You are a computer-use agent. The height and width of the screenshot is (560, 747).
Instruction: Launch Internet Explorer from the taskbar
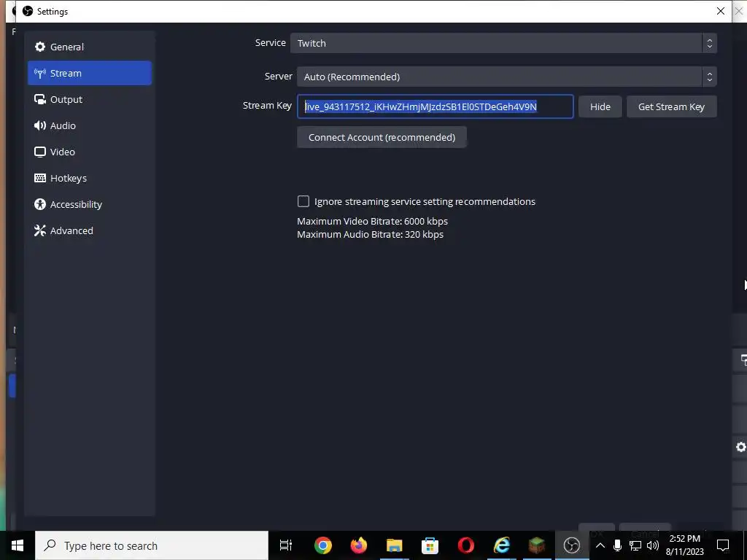click(x=501, y=545)
